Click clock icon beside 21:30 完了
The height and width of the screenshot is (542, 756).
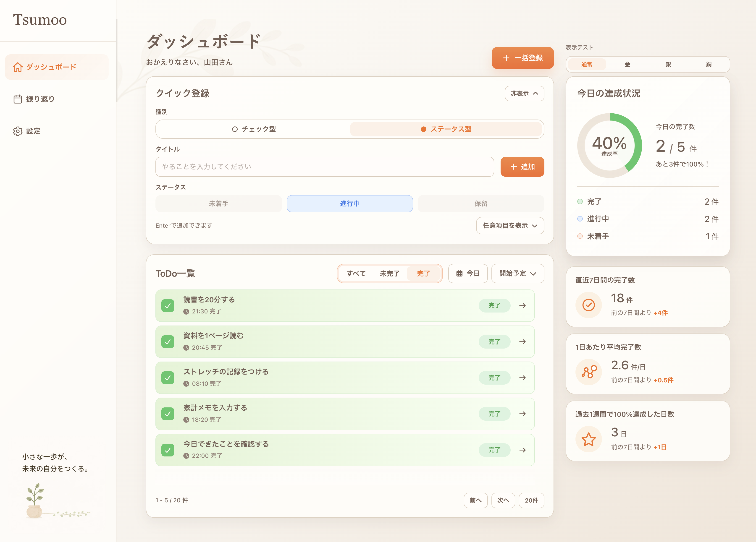186,311
